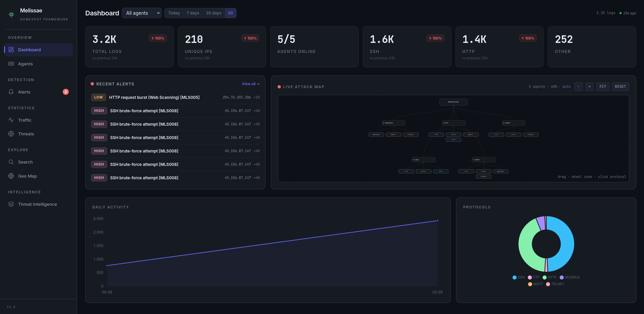
Task: Switch time range to 30 days
Action: click(x=213, y=13)
